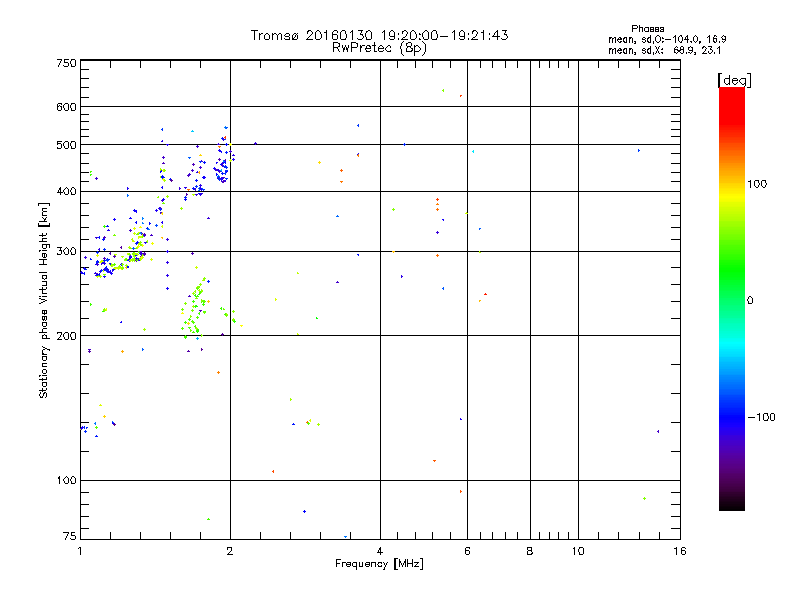This screenshot has height=600, width=800.
Task: Click the x-axis tick label '10'
Action: click(x=578, y=551)
